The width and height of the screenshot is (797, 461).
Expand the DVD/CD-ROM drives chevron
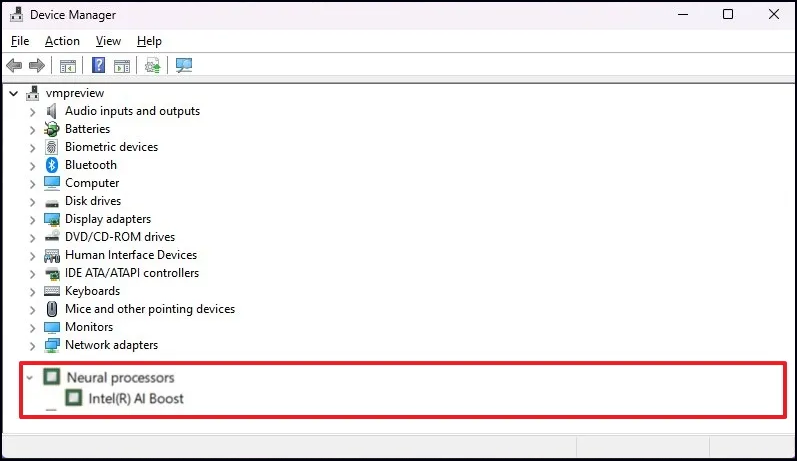(x=33, y=238)
